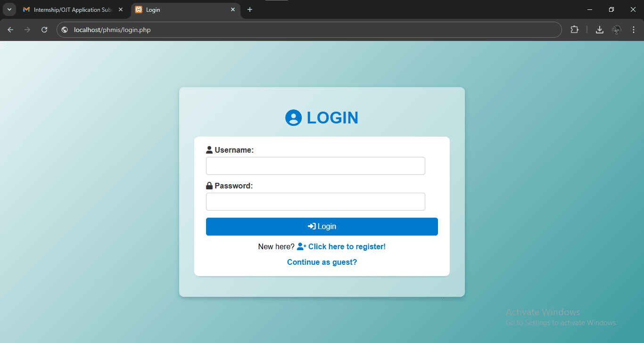Go forward in browser history

click(x=27, y=30)
